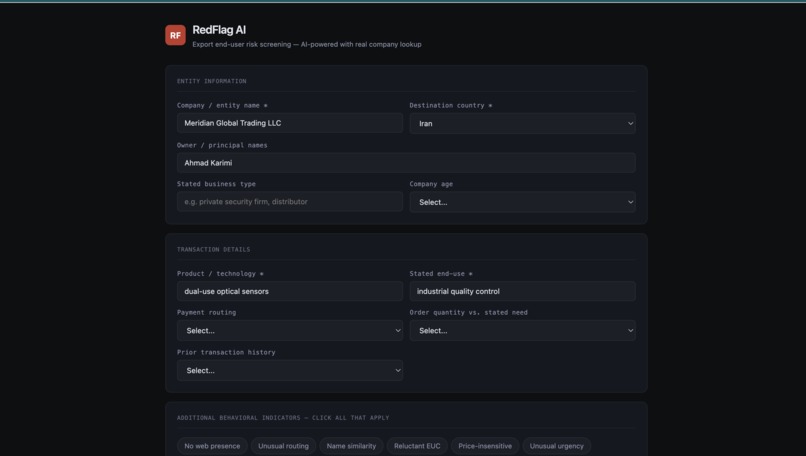Select the Unusual urgency indicator chip
This screenshot has width=806, height=456.
(x=557, y=446)
